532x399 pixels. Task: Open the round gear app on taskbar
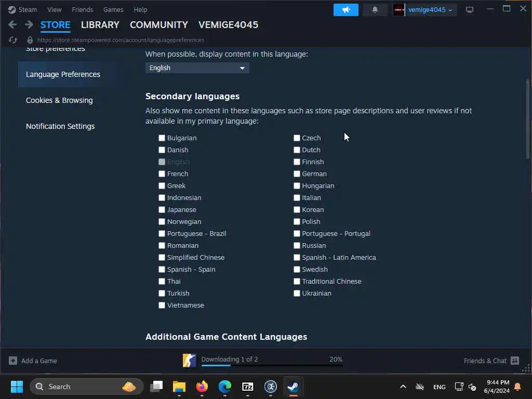270,387
